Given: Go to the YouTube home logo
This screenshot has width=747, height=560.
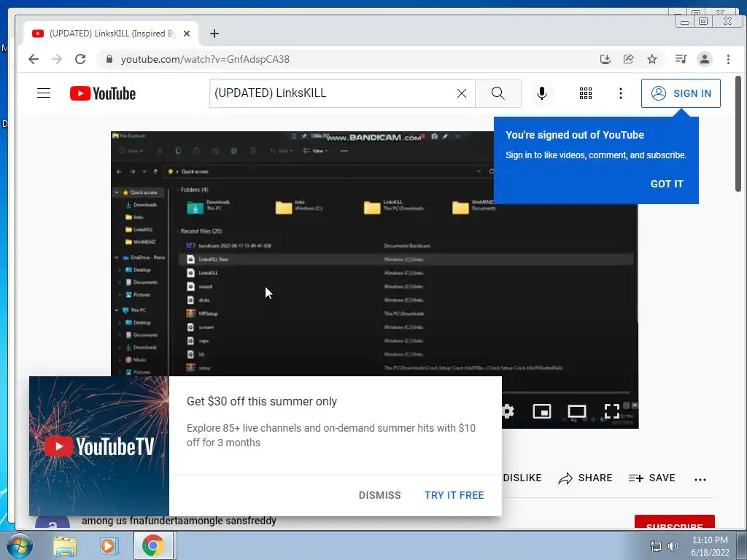Looking at the screenshot, I should pyautogui.click(x=103, y=93).
